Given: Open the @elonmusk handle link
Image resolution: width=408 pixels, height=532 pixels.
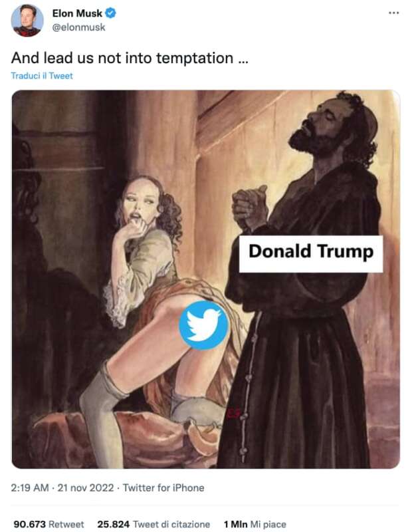Looking at the screenshot, I should coord(78,27).
